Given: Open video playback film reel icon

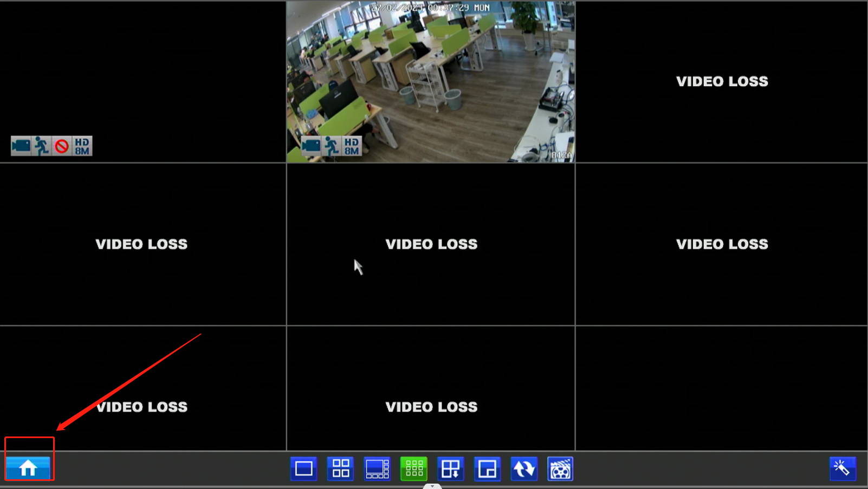Looking at the screenshot, I should click(560, 469).
